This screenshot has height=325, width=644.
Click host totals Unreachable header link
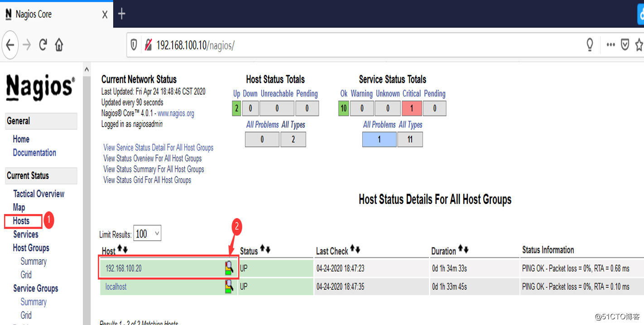pos(277,94)
